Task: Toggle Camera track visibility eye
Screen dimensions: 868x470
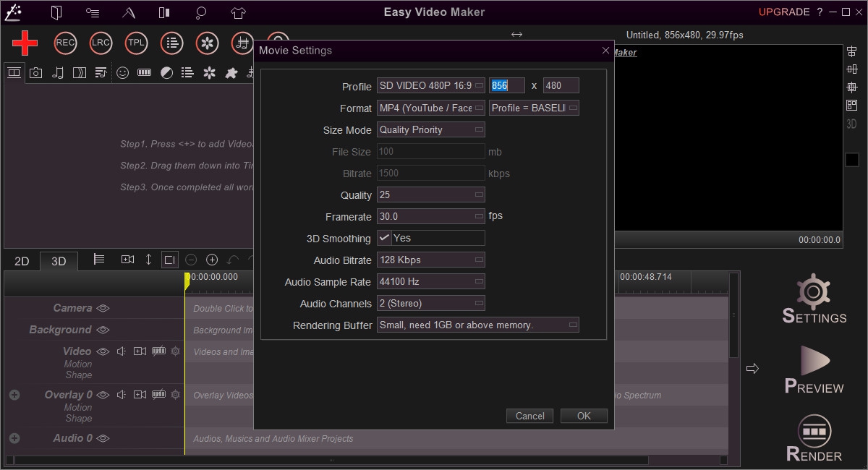Action: click(x=103, y=308)
